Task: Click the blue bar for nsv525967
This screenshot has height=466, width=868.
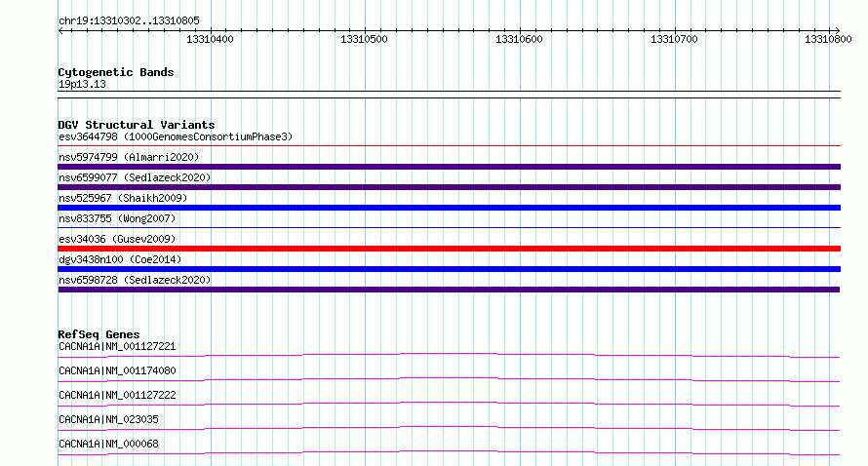Action: click(x=449, y=208)
